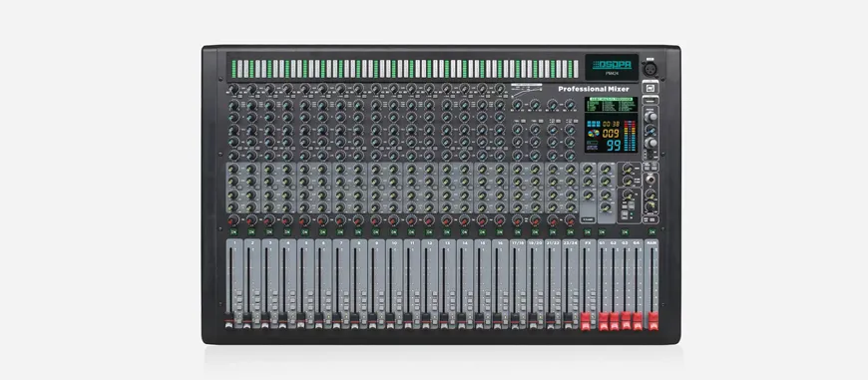The width and height of the screenshot is (868, 380).
Task: Click the 'FX' label above the FX fader
Action: tap(587, 243)
